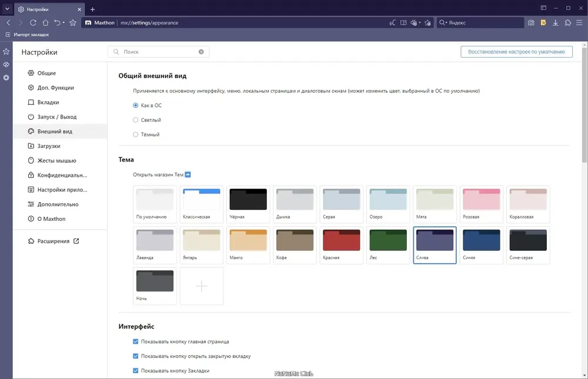Choose the Красная theme swatch
The image size is (588, 379).
click(x=341, y=245)
